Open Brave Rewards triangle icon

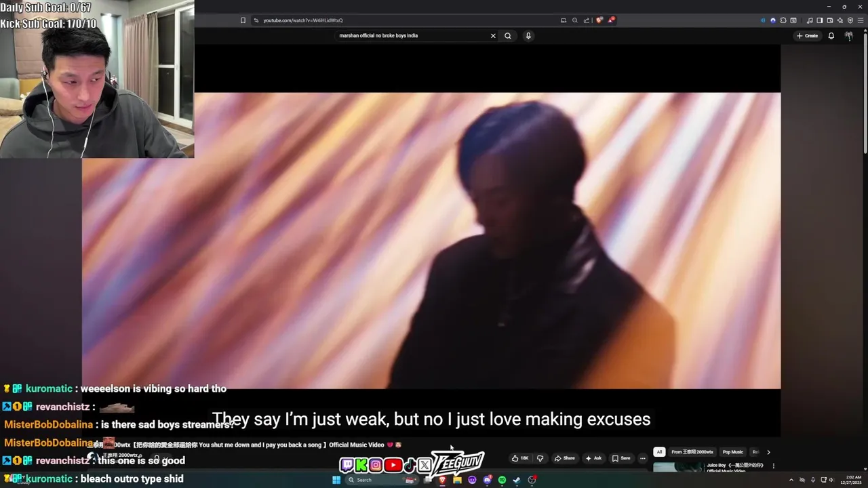[x=611, y=20]
